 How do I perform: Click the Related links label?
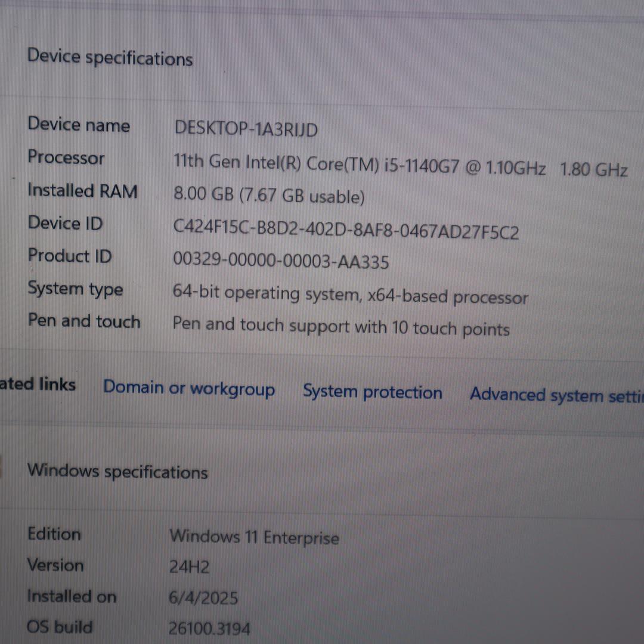pos(37,385)
